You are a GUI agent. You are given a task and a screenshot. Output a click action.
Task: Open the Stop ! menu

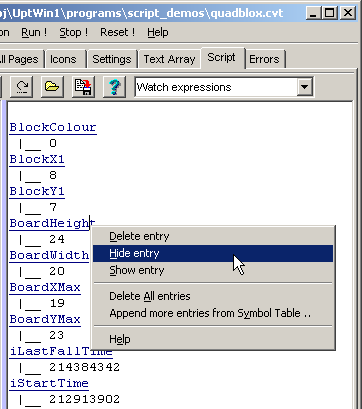pos(73,32)
